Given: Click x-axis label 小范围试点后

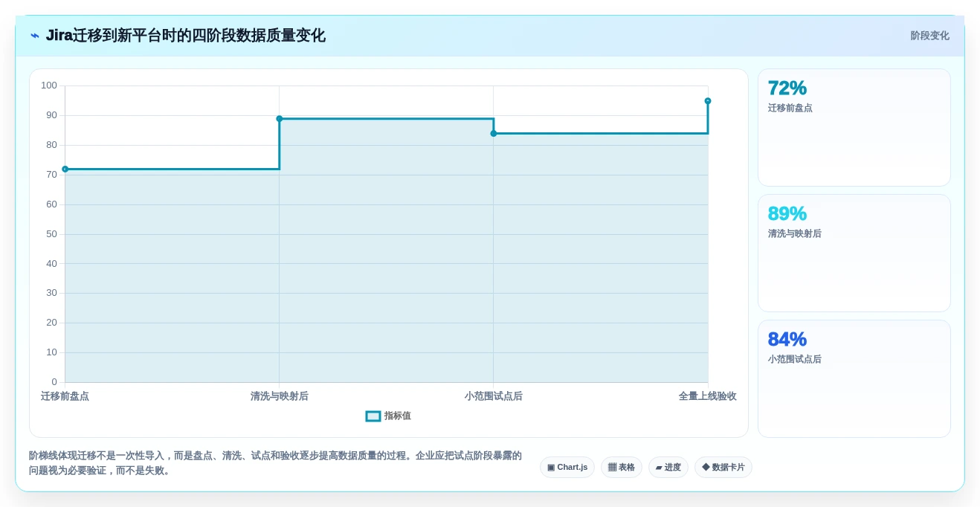Looking at the screenshot, I should coord(494,396).
